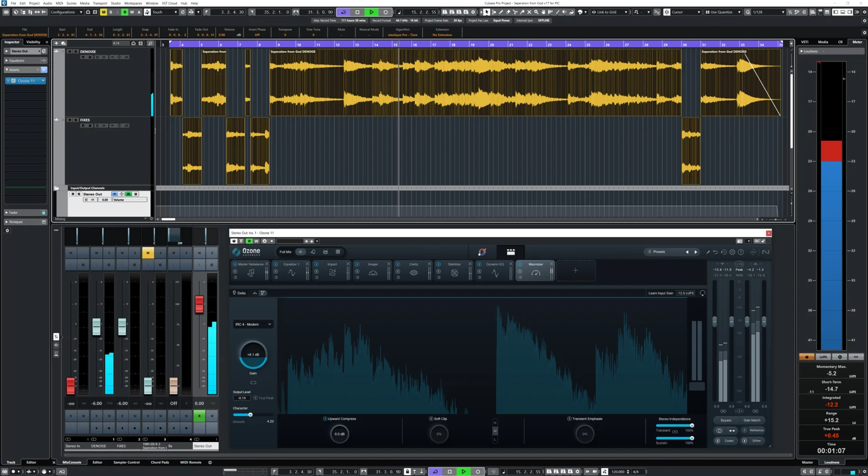Open the Sampler Control lower zone tab
Viewport: 868px width, 476px height.
[x=126, y=462]
